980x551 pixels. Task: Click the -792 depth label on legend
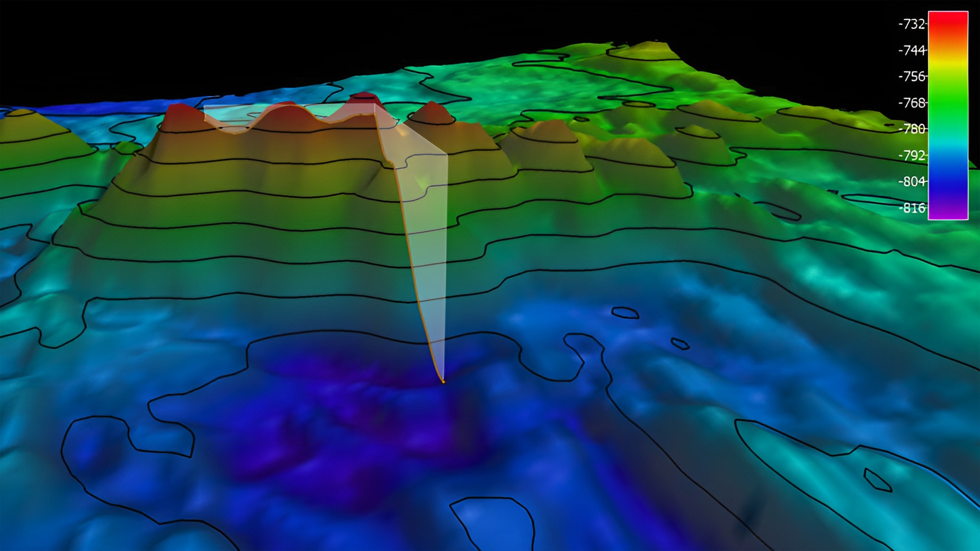[911, 155]
